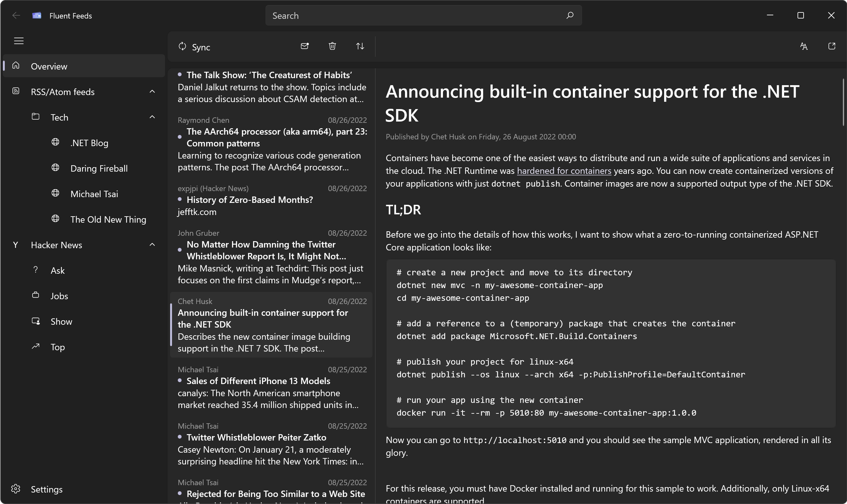847x504 pixels.
Task: Open the Show feed
Action: point(61,321)
